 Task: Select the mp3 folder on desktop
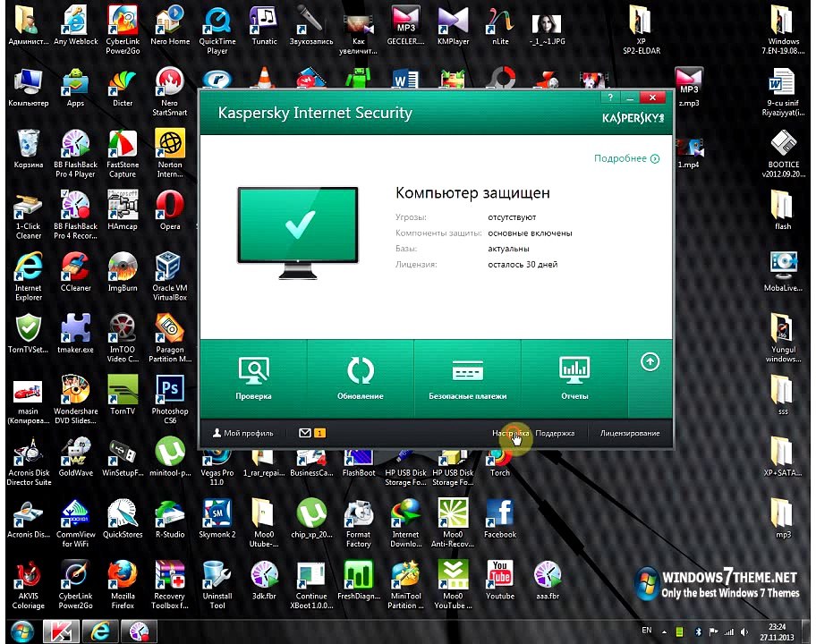783,519
